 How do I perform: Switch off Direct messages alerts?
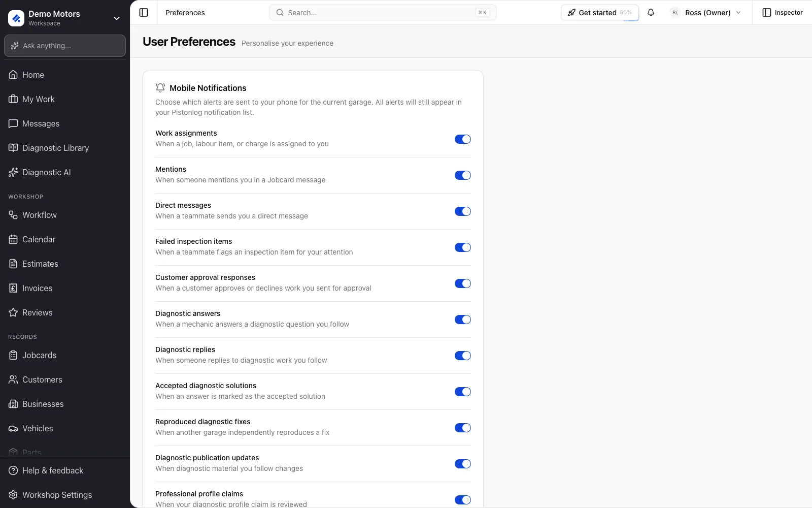(x=463, y=211)
